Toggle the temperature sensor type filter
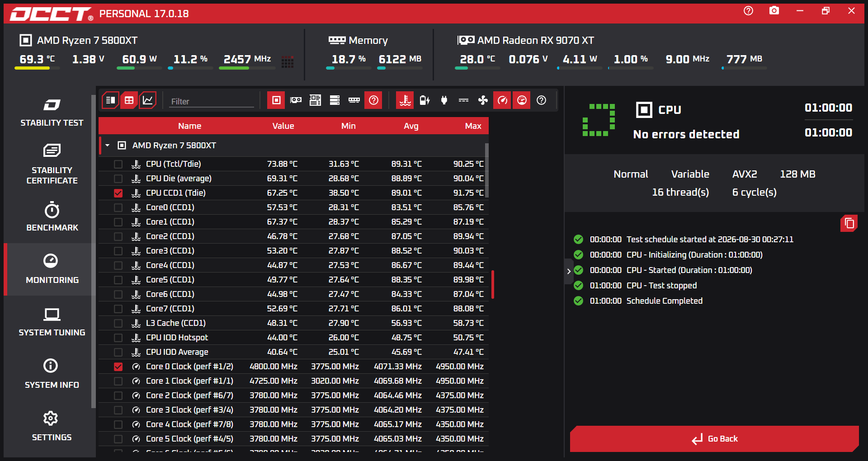 (405, 100)
